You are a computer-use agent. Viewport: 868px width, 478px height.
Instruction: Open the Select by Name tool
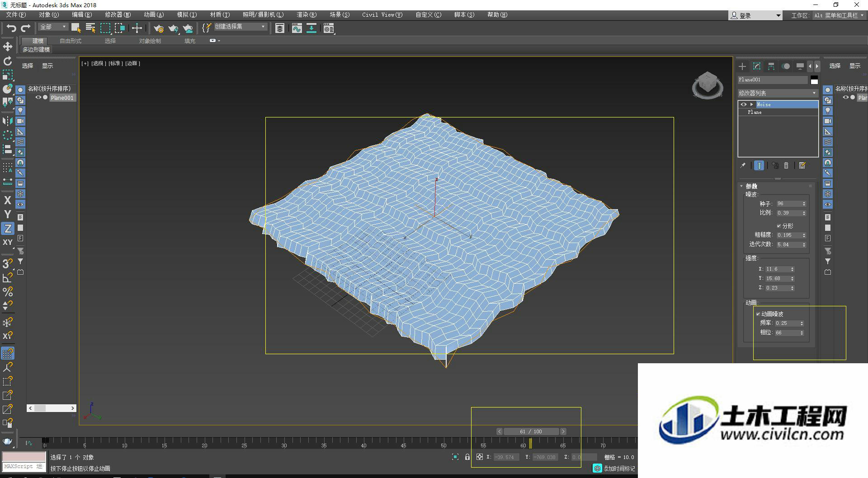click(x=90, y=28)
